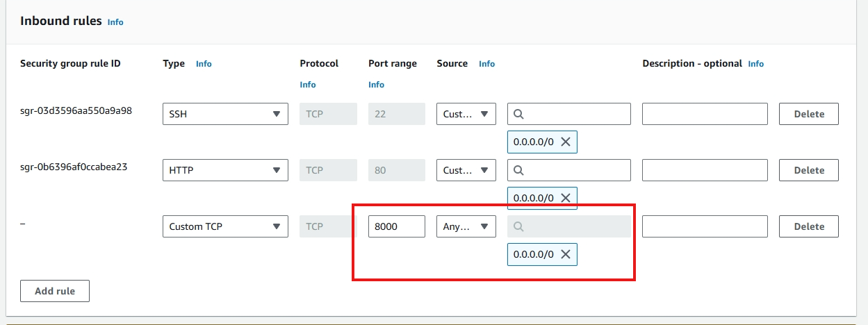This screenshot has height=325, width=868.
Task: Click the Security group rule ID header
Action: (70, 63)
